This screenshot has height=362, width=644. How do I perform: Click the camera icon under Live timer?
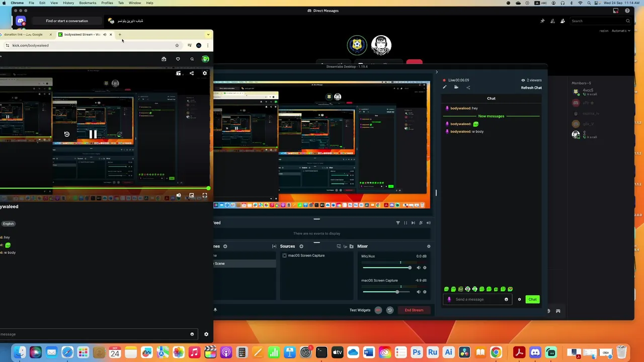456,87
